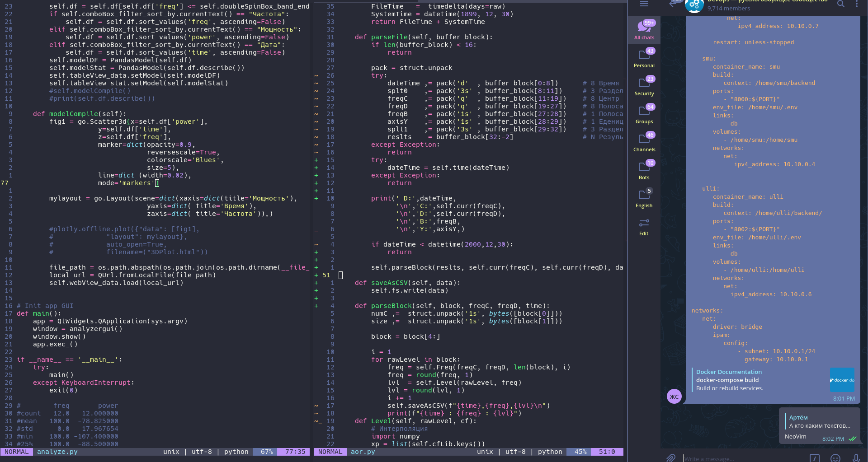Screen dimensions: 868x462
Task: Switch to the English chat folder
Action: pos(644,198)
